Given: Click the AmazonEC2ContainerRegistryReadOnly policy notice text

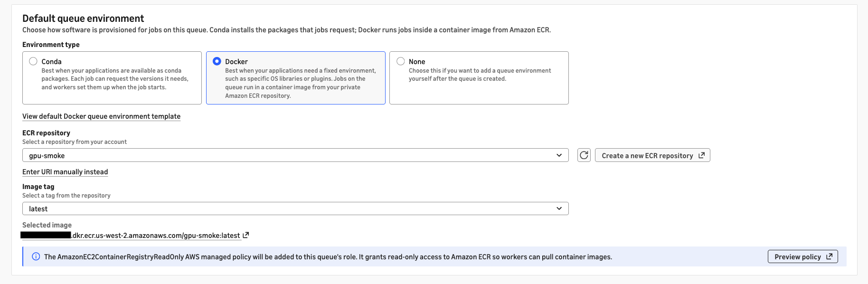Looking at the screenshot, I should [328, 257].
